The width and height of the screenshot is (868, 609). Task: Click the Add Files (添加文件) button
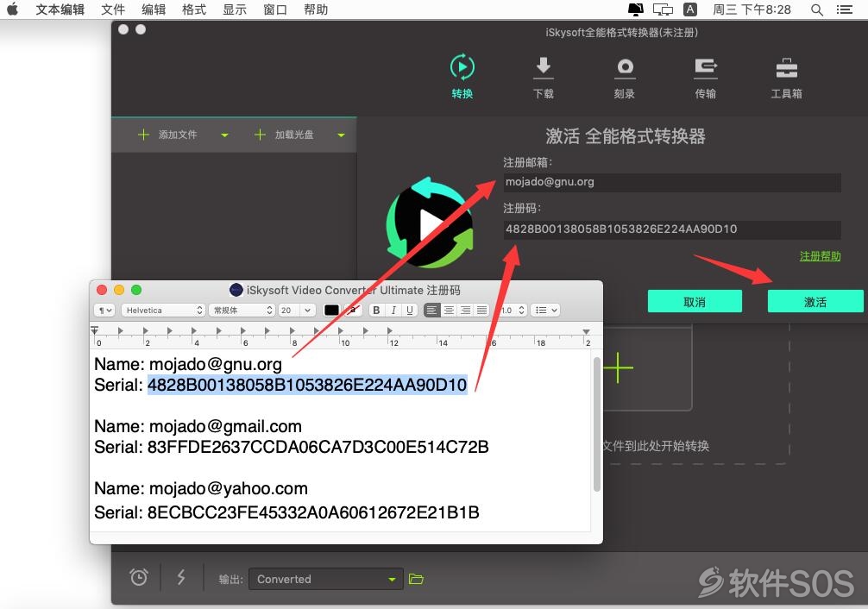(167, 135)
